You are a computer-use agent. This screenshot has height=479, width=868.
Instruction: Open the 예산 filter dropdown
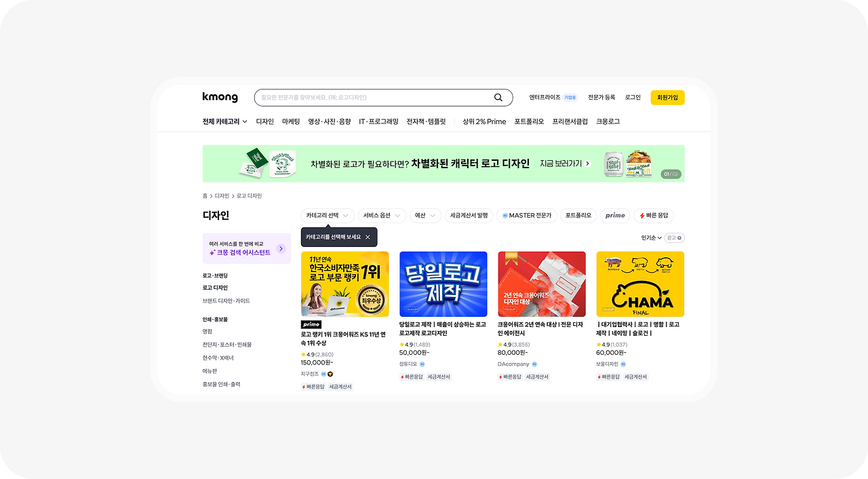click(425, 216)
